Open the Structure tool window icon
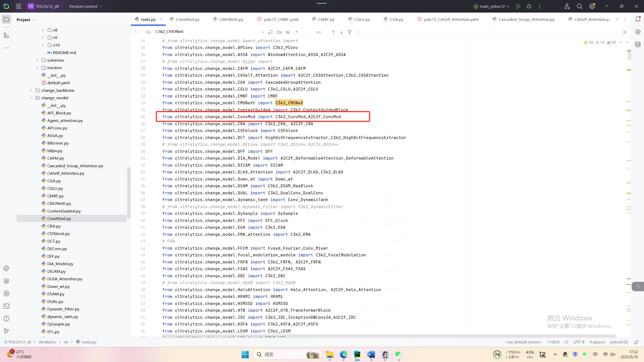The width and height of the screenshot is (644, 362). 6,35
